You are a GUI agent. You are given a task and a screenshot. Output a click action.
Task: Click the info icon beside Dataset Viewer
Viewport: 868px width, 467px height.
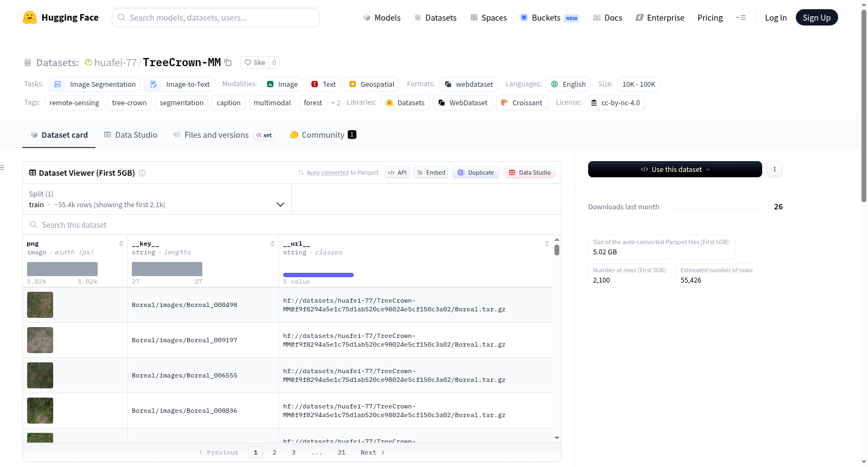click(x=142, y=173)
